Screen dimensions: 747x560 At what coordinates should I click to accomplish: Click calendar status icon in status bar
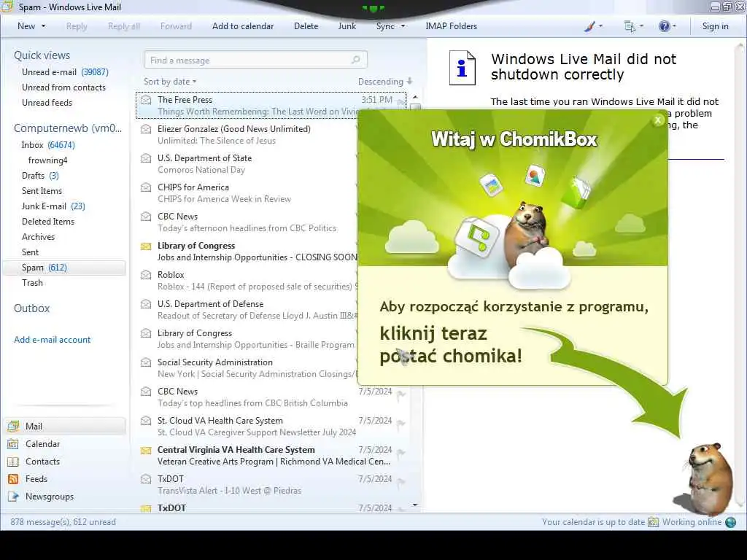[x=653, y=522]
